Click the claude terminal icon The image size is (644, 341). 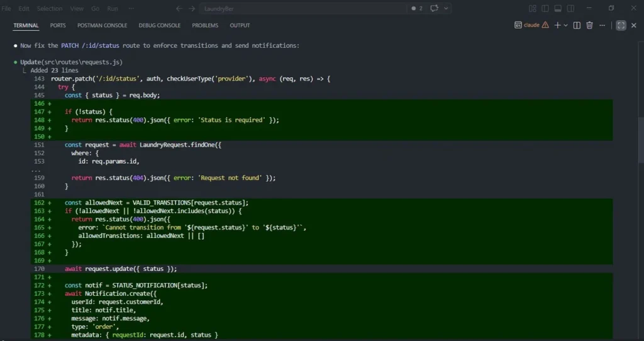518,25
